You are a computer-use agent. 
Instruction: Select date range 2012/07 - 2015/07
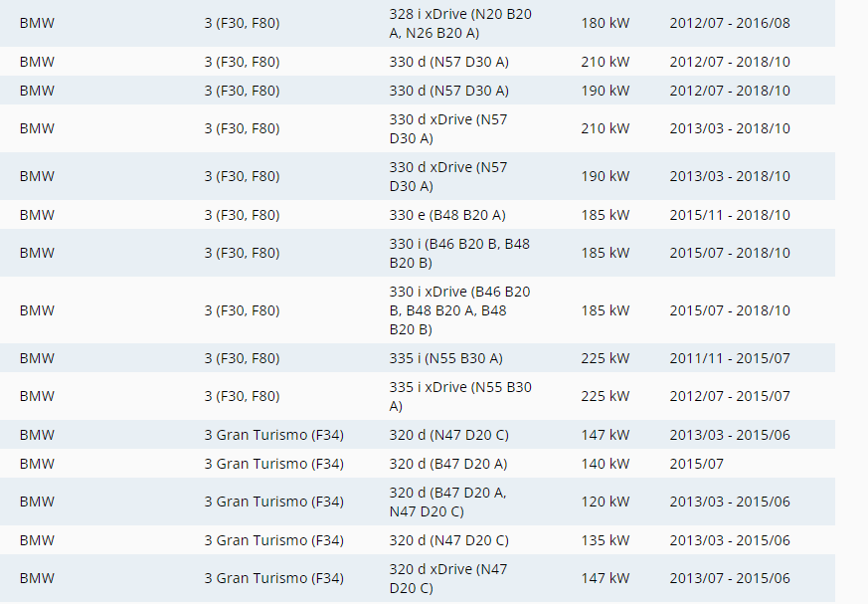730,396
